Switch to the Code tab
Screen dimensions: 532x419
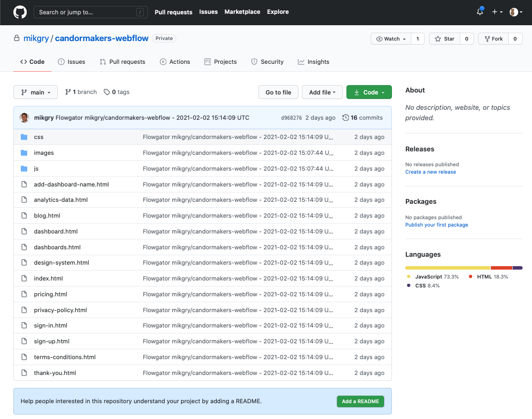coord(33,62)
